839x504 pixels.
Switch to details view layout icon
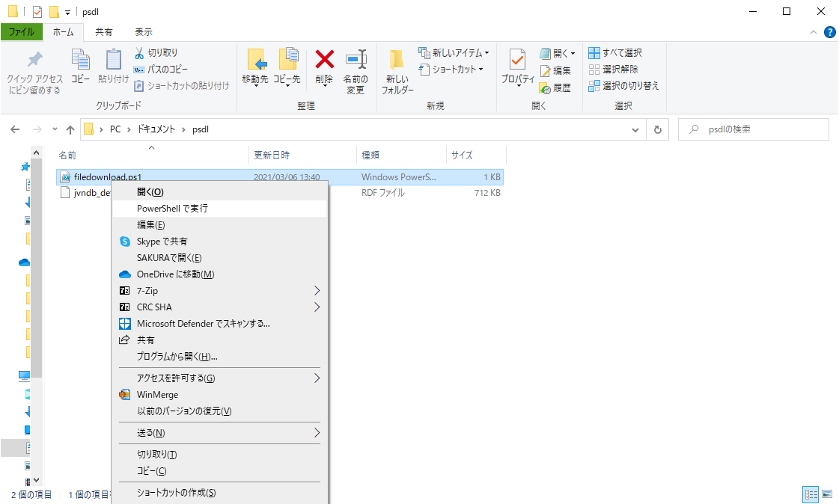811,494
